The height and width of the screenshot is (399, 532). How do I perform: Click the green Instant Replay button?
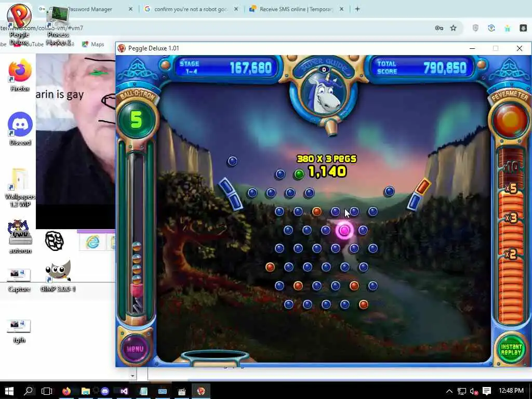pyautogui.click(x=511, y=349)
